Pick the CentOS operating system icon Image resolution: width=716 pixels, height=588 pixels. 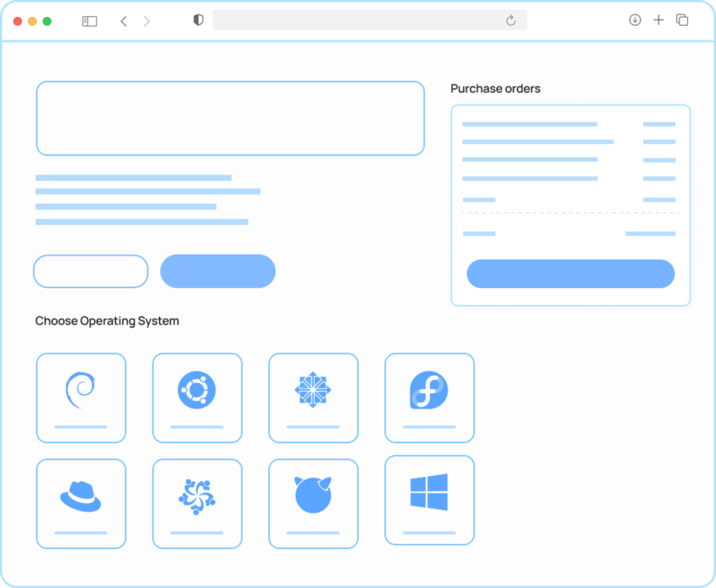[313, 390]
